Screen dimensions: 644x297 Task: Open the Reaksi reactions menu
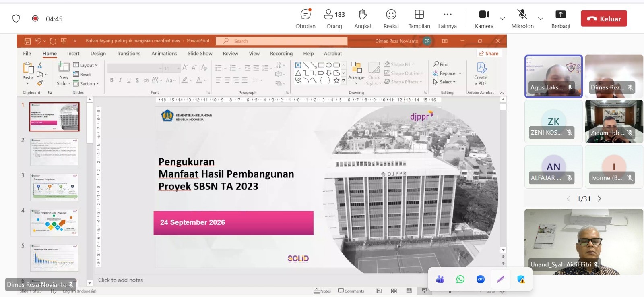tap(391, 19)
